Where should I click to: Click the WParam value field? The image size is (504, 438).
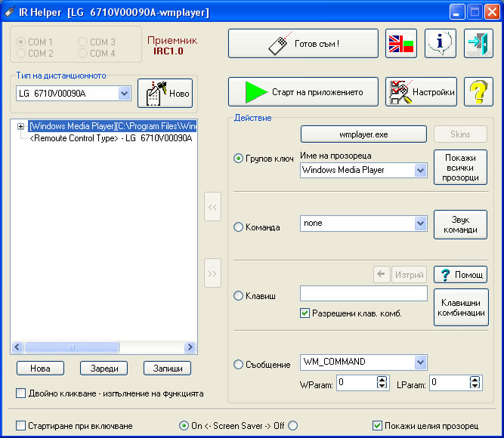click(357, 383)
